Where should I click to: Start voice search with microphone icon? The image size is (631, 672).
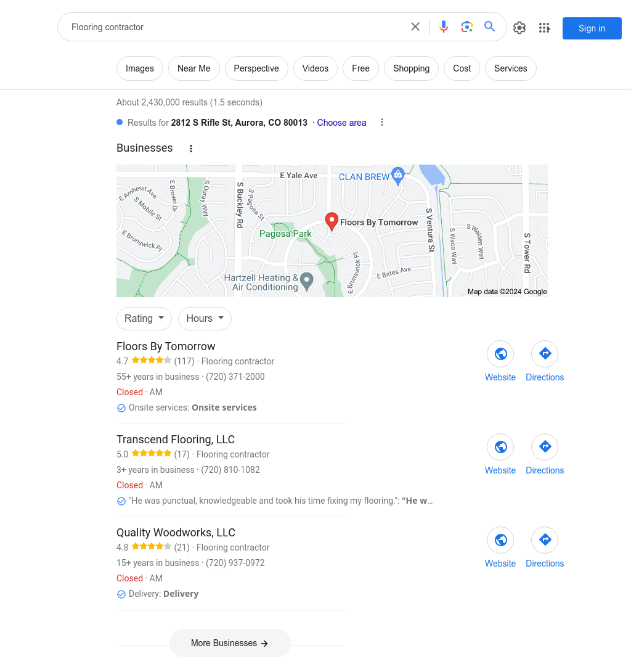(444, 27)
